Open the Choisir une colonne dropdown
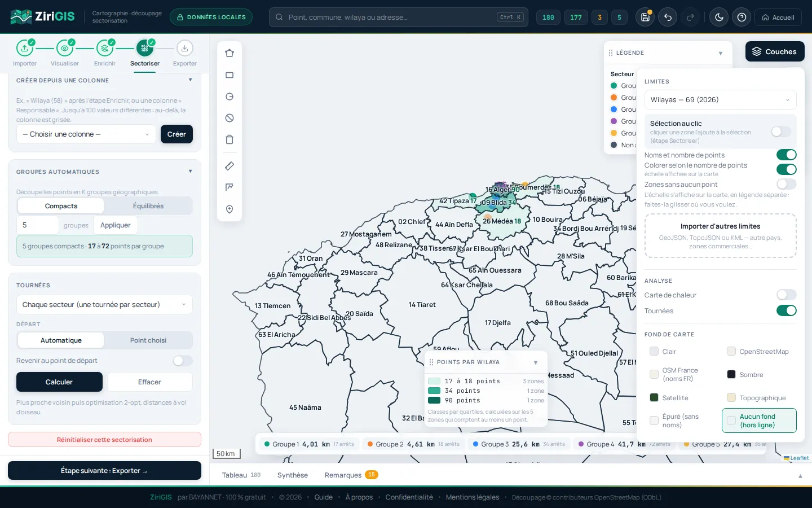The image size is (812, 508). (86, 134)
